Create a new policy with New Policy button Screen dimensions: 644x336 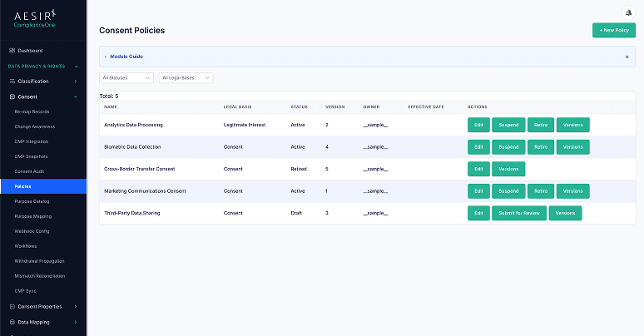[x=613, y=30]
